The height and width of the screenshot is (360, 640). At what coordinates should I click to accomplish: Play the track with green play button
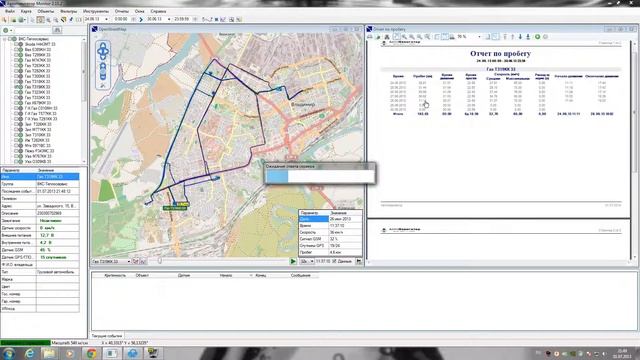click(x=293, y=261)
